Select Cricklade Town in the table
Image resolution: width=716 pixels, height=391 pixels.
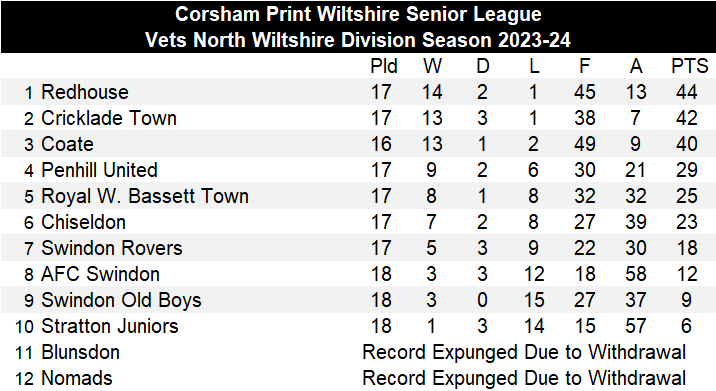pyautogui.click(x=109, y=118)
